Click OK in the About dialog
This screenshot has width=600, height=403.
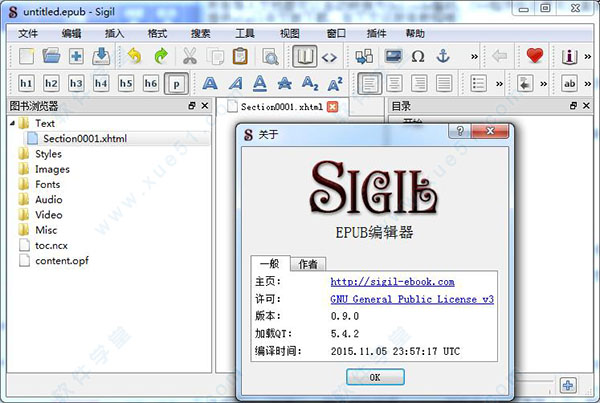click(375, 377)
